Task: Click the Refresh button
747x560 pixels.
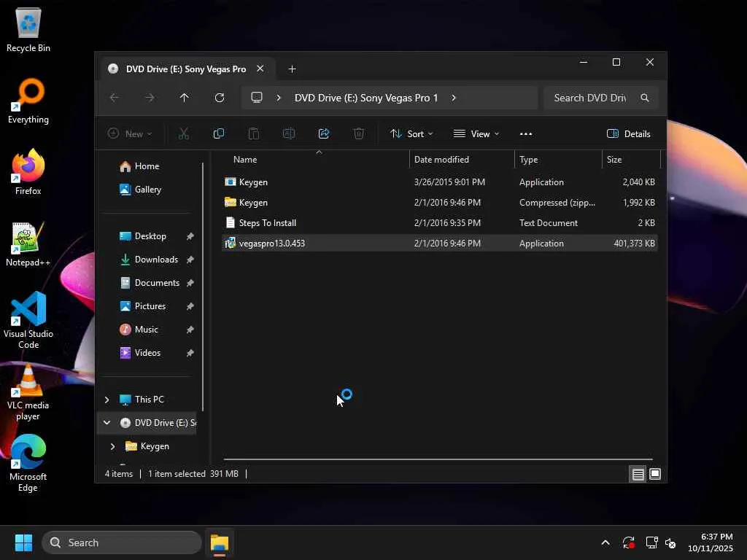Action: 219,98
